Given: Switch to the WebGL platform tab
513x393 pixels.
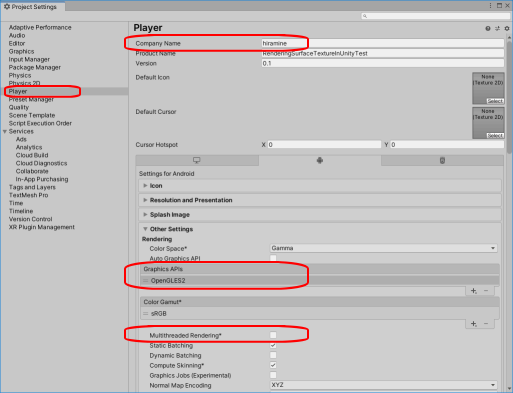Looking at the screenshot, I should [x=442, y=160].
